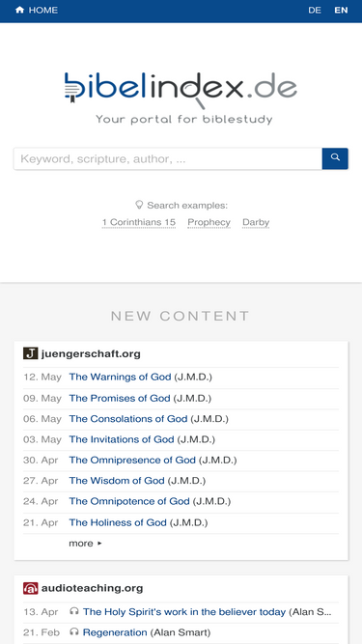Try the '1 Corinthians 15' search example
Viewport: 362px width, 644px height.
(139, 223)
